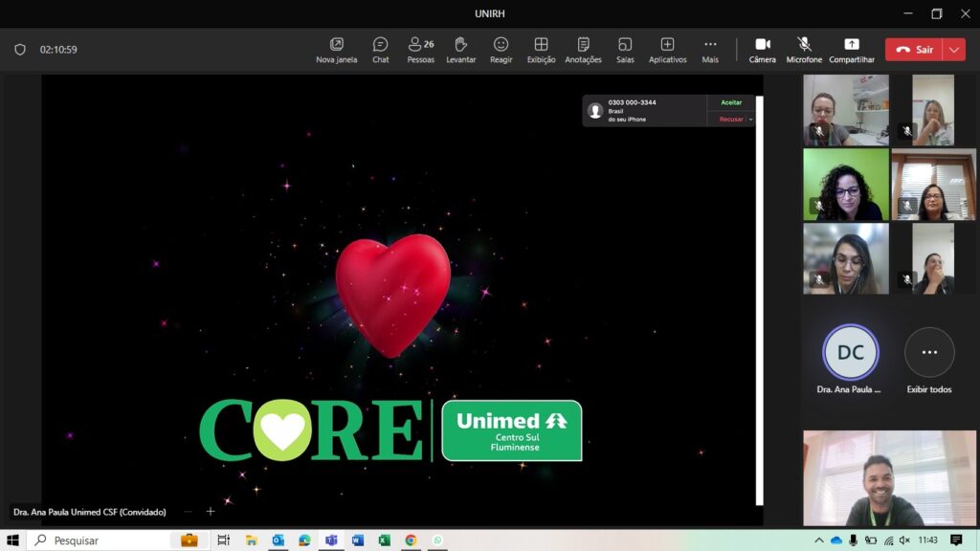Viewport: 980px width, 551px height.
Task: Pop out meeting with Nova janela
Action: point(337,50)
